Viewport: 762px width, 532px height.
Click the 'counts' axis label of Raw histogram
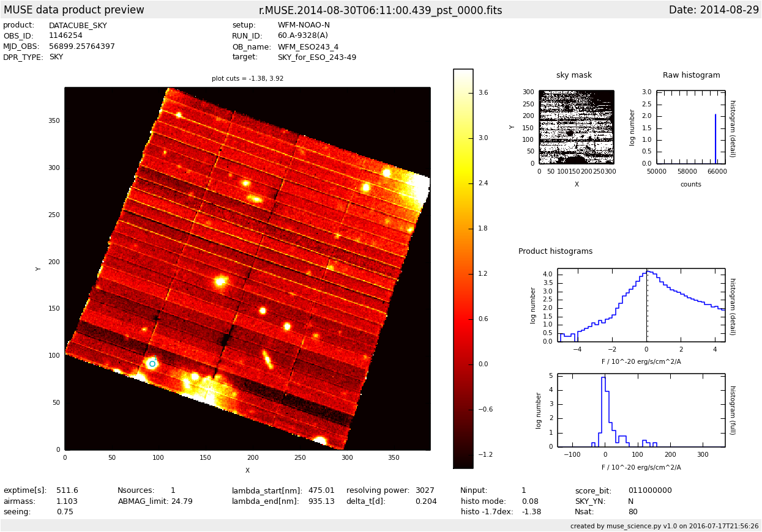coord(691,185)
